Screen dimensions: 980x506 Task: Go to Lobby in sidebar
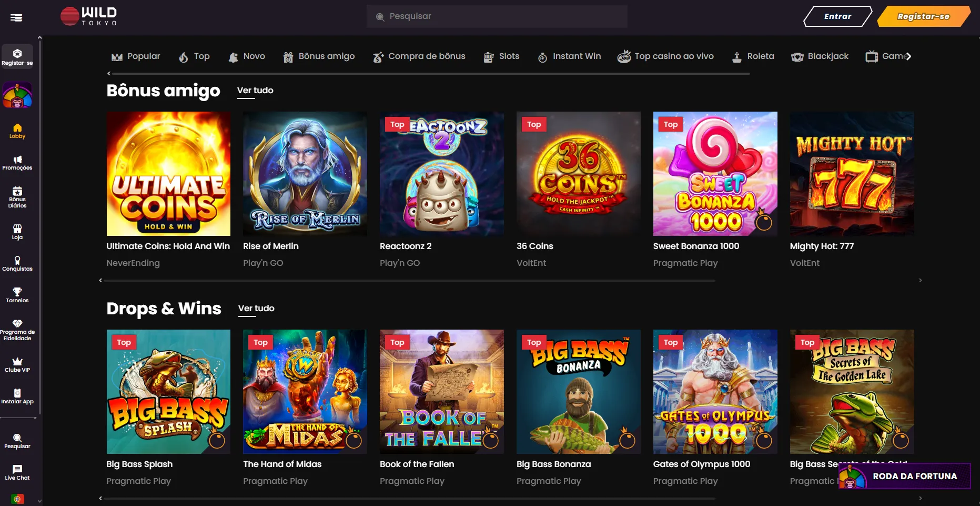point(17,131)
